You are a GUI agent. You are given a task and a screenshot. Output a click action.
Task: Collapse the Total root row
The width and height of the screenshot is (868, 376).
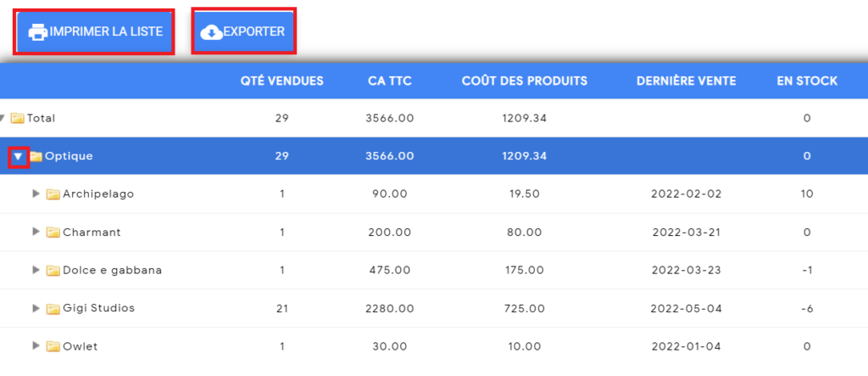3,118
